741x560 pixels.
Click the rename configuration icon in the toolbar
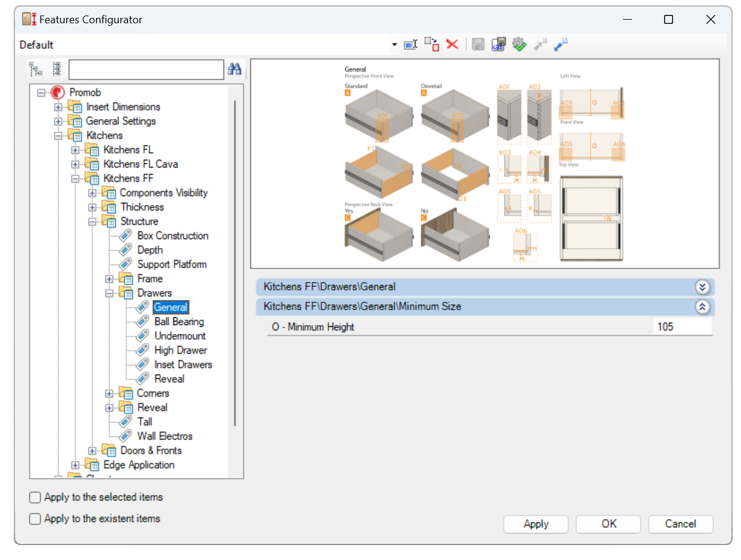[410, 45]
